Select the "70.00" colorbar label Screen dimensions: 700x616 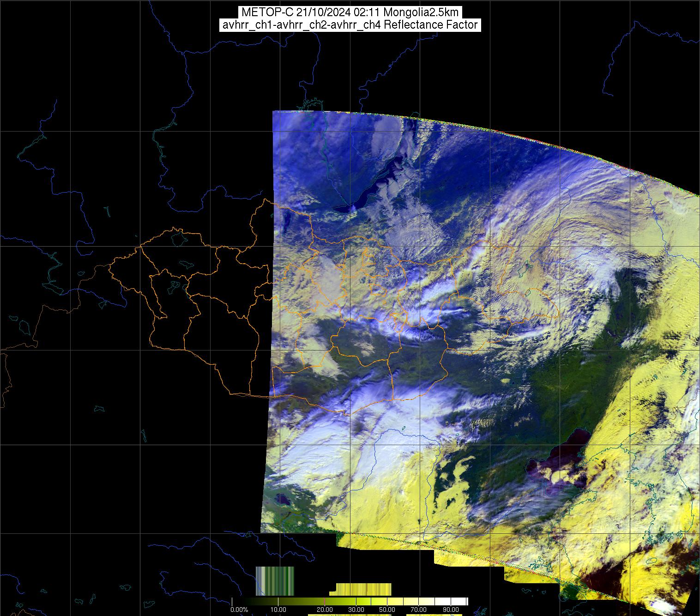point(419,610)
